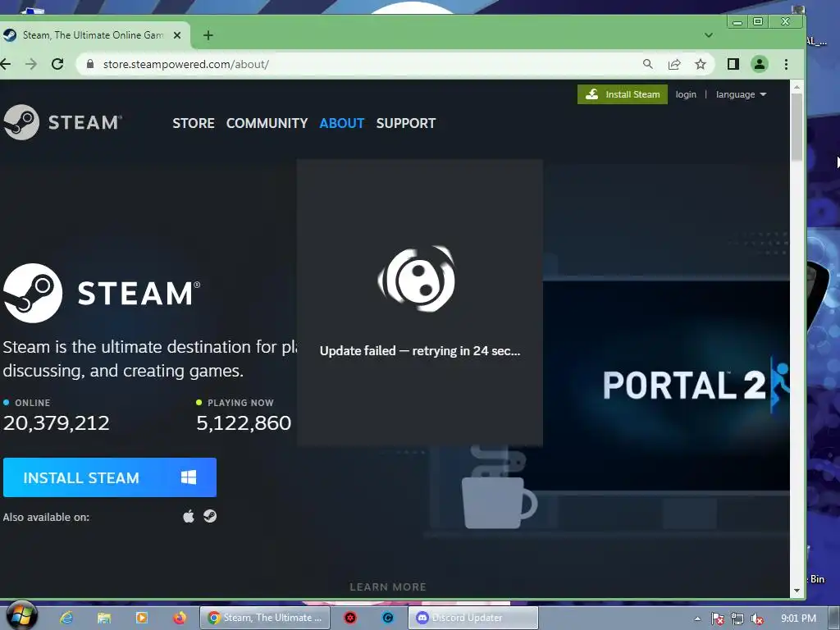Click 'Update failed' retry message text
840x630 pixels.
click(420, 351)
